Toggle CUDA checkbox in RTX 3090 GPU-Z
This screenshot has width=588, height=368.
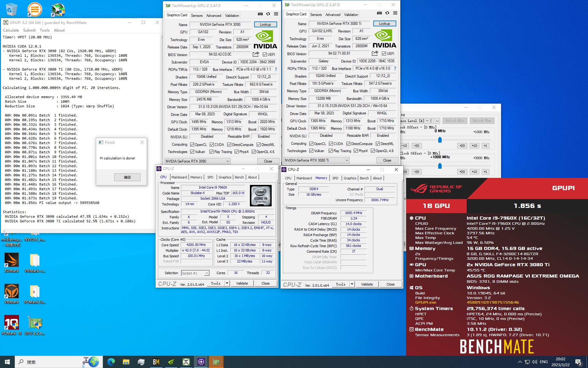click(212, 145)
